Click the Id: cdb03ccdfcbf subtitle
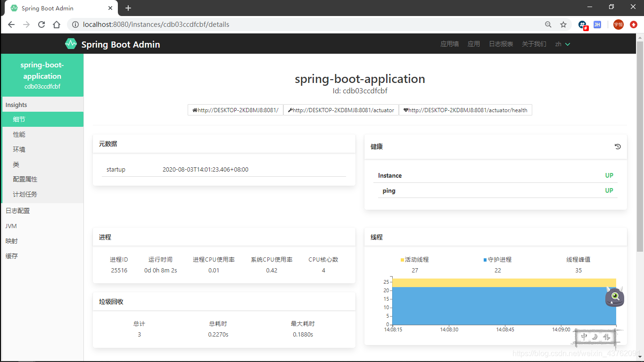The image size is (644, 362). [x=360, y=90]
